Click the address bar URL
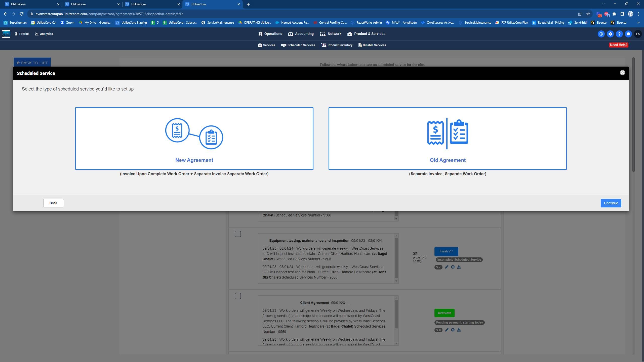644x362 pixels. [109, 14]
